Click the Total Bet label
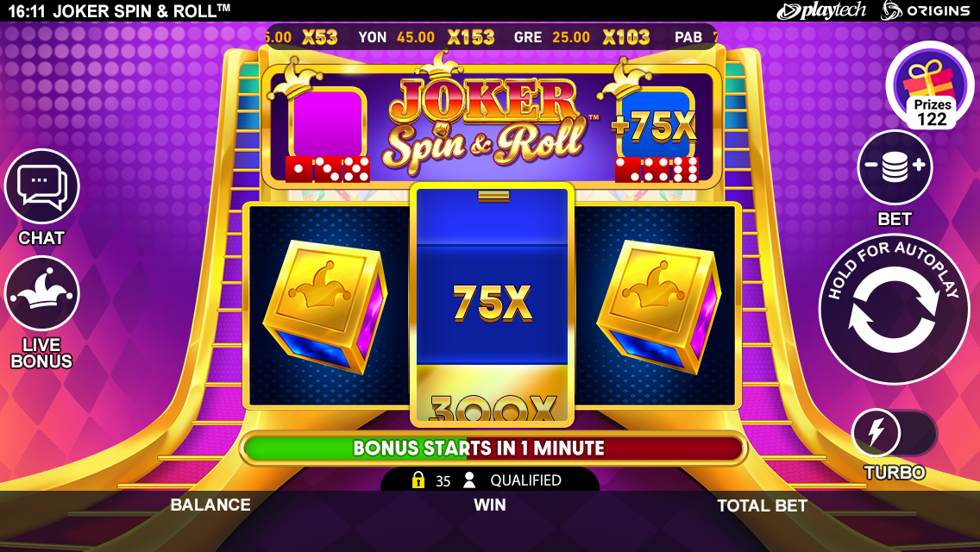The width and height of the screenshot is (980, 552). click(762, 505)
